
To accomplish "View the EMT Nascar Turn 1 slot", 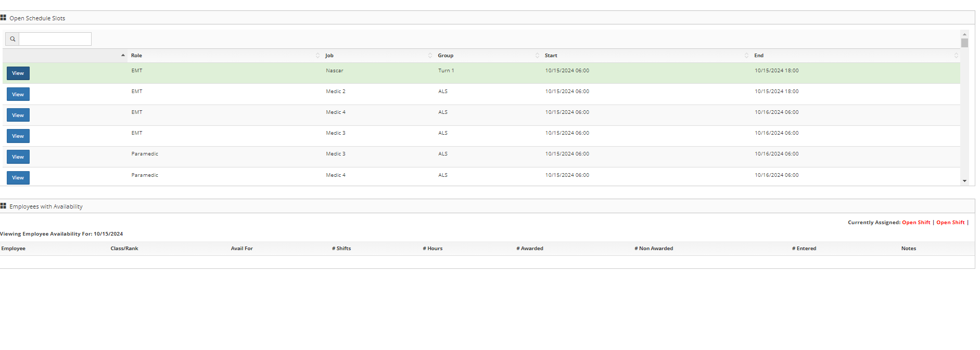I will [18, 73].
